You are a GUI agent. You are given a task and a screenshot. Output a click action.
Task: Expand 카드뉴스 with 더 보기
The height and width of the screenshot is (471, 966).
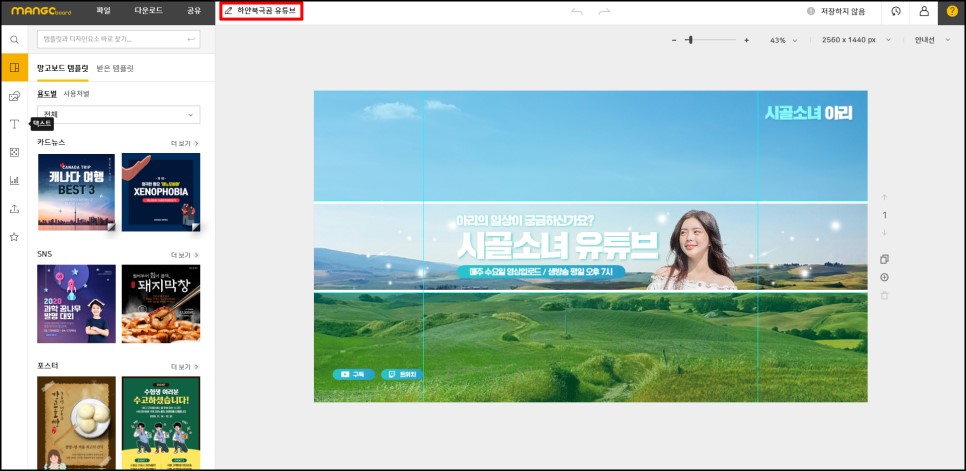tap(185, 143)
